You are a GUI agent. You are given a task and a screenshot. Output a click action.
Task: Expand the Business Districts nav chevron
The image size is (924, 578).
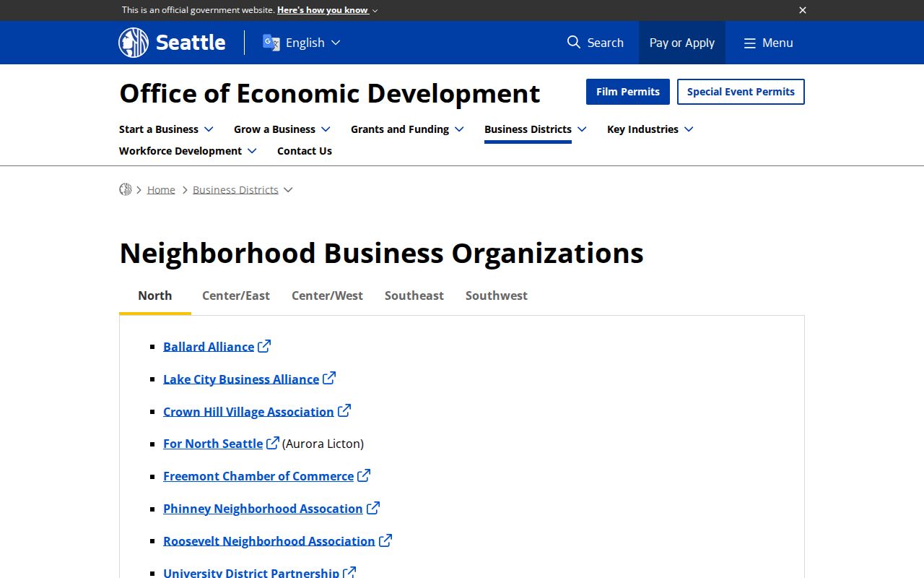click(x=582, y=129)
